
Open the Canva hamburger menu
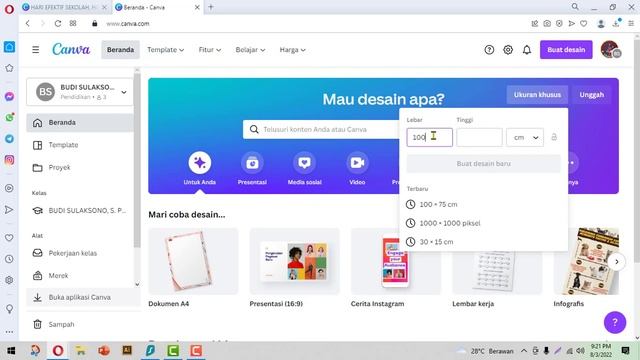[x=36, y=50]
